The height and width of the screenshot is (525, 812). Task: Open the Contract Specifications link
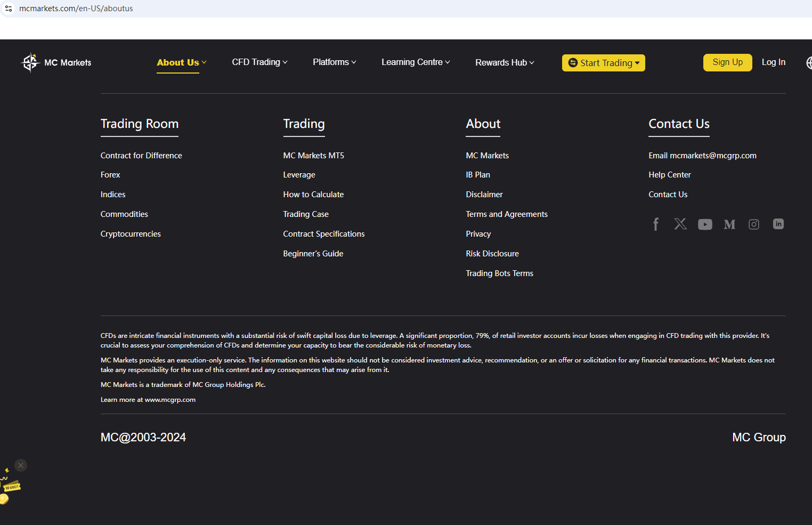[x=323, y=234]
